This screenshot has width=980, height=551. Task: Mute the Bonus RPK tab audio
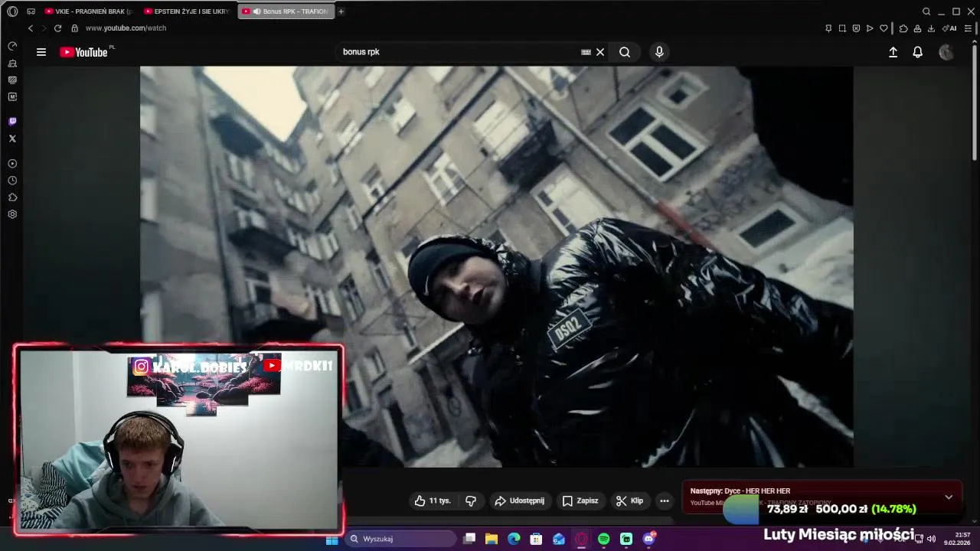coord(256,11)
